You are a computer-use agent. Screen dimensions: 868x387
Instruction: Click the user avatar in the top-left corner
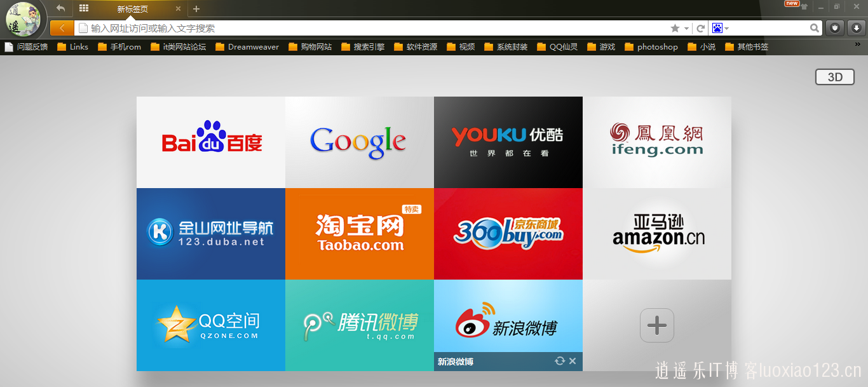(x=22, y=19)
